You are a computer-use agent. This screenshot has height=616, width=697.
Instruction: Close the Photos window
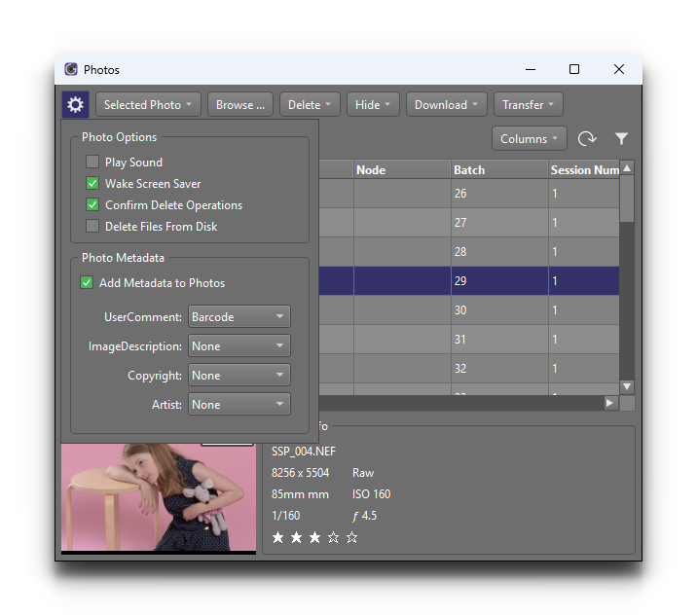tap(619, 69)
